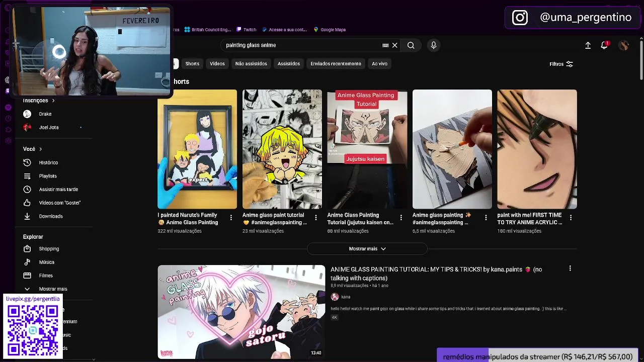Open the on-screen keyboard icon in search

click(385, 45)
